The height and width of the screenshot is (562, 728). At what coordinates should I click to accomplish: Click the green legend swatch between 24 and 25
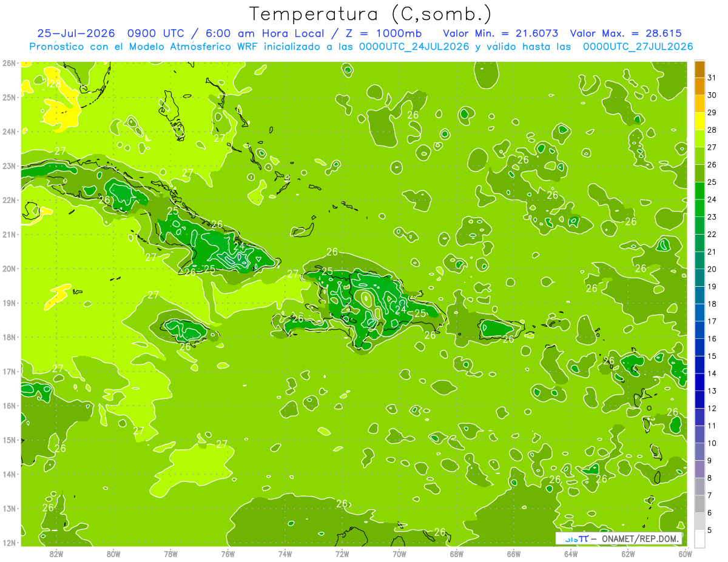(699, 191)
